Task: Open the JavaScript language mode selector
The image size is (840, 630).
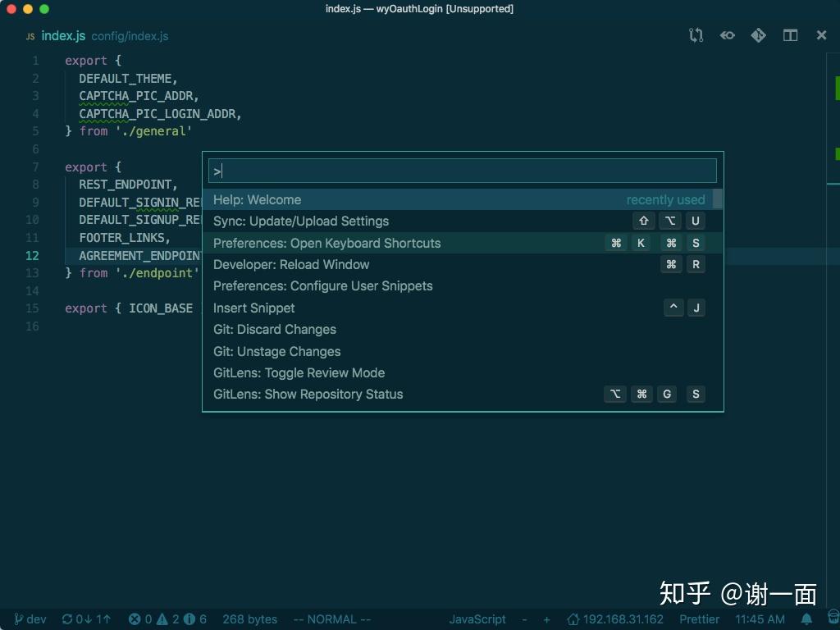Action: (477, 619)
